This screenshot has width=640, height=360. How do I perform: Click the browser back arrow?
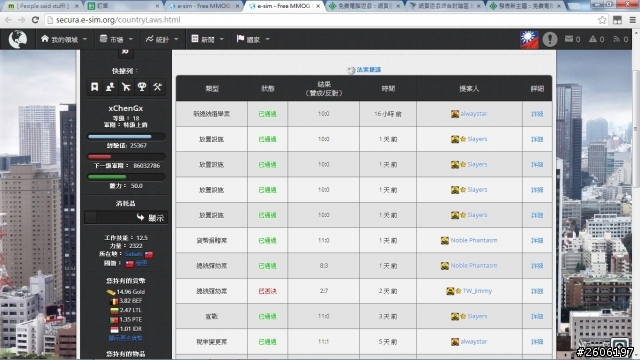tap(8, 20)
